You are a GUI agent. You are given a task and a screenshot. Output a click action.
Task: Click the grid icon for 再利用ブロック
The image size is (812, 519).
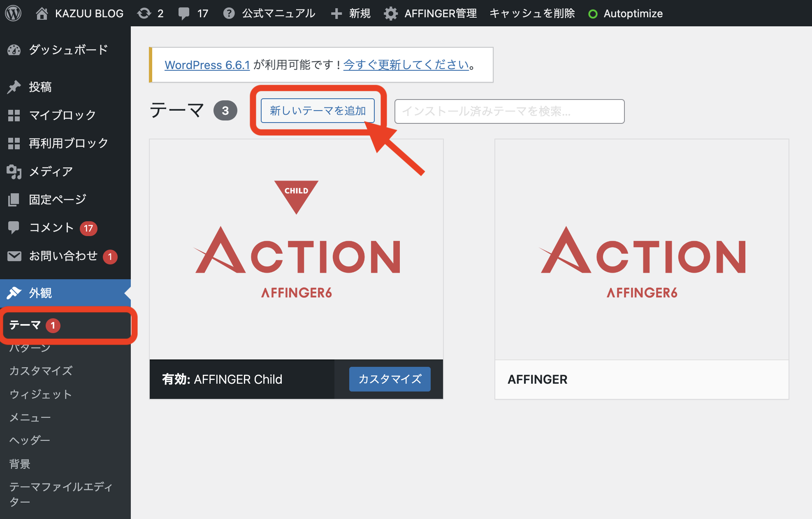(14, 143)
